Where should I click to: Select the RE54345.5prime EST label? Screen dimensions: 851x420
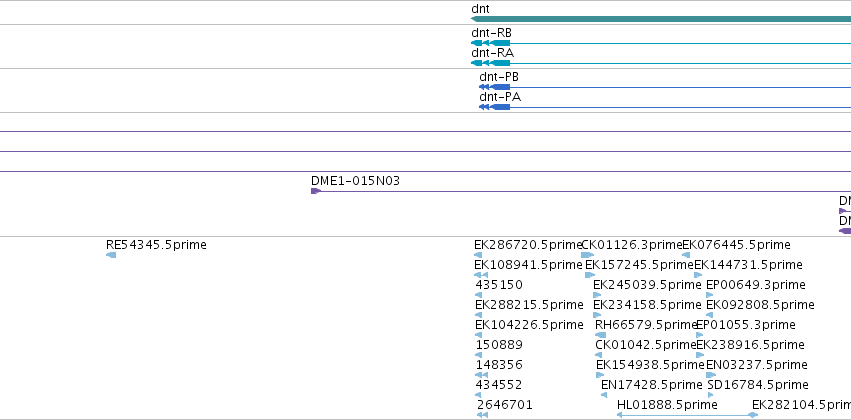(156, 245)
